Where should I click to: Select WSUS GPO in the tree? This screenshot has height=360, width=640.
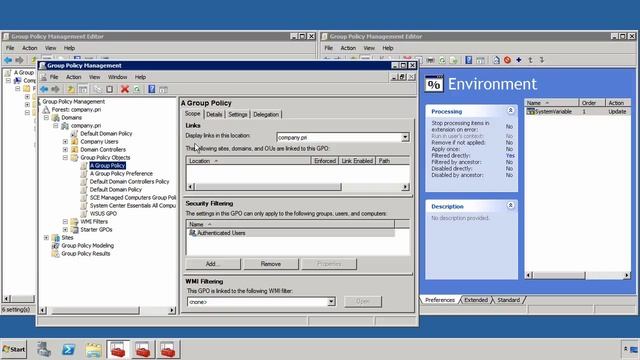[x=103, y=213]
